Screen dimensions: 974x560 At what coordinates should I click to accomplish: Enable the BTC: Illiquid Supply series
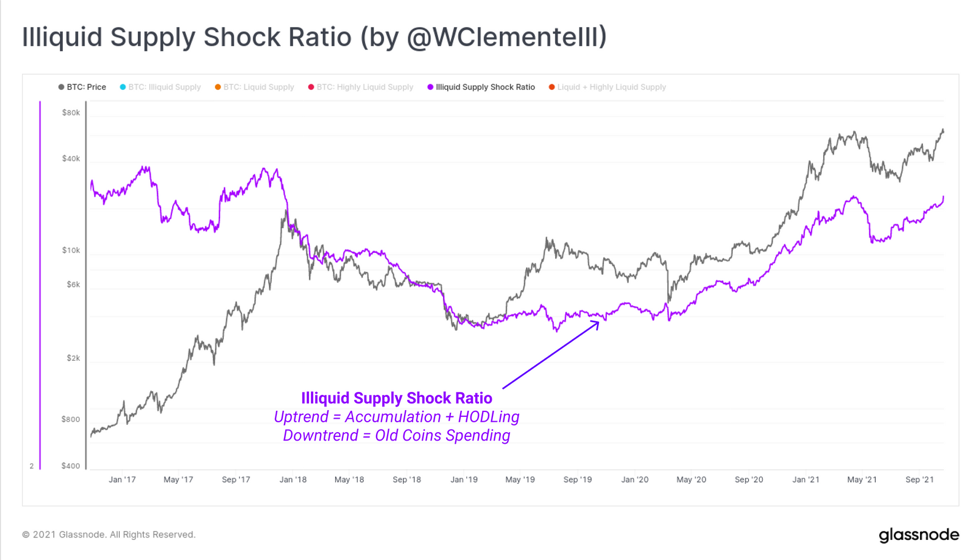(160, 87)
